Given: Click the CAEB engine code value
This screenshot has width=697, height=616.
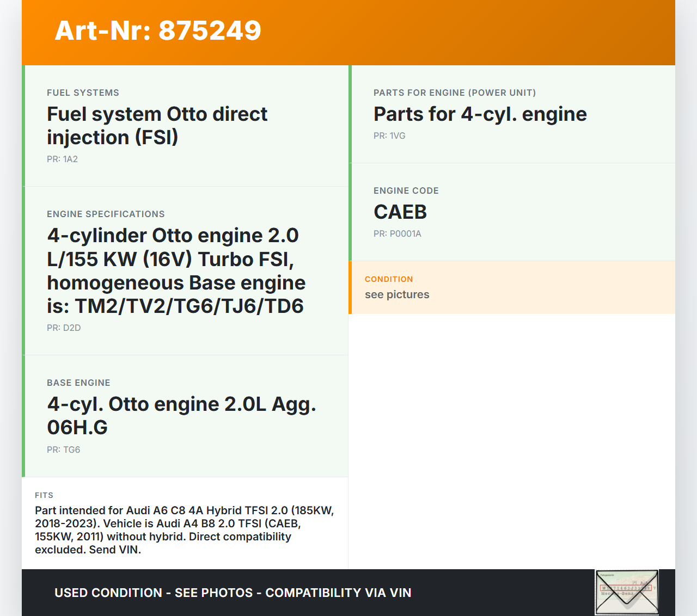Looking at the screenshot, I should click(x=400, y=212).
